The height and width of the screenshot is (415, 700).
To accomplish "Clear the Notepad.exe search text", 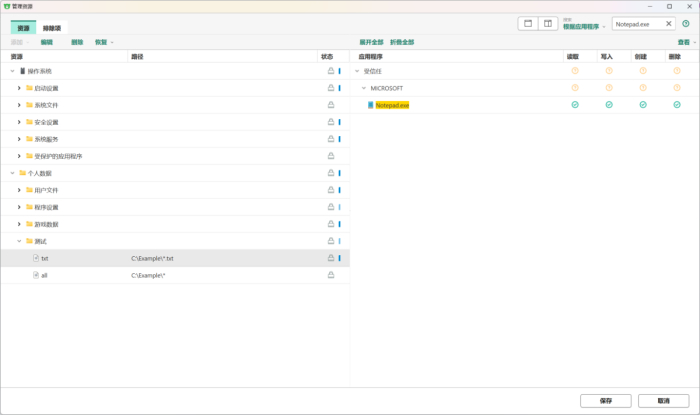I will [669, 23].
